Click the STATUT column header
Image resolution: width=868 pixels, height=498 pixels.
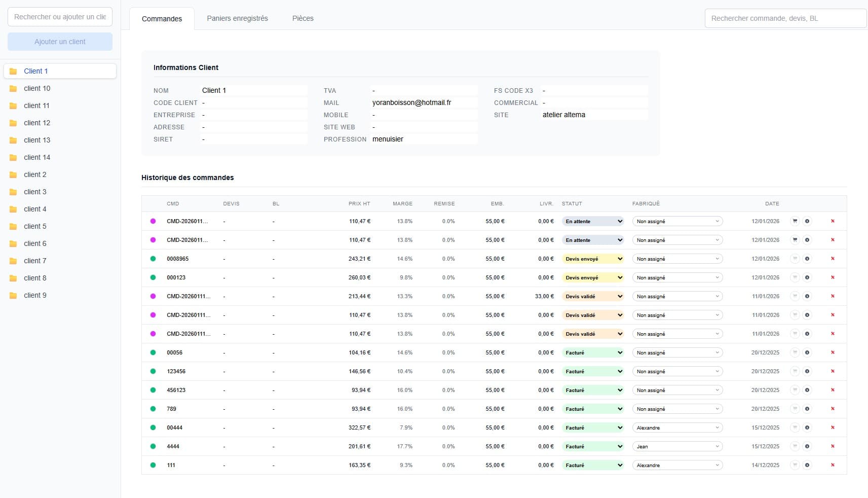pyautogui.click(x=572, y=203)
